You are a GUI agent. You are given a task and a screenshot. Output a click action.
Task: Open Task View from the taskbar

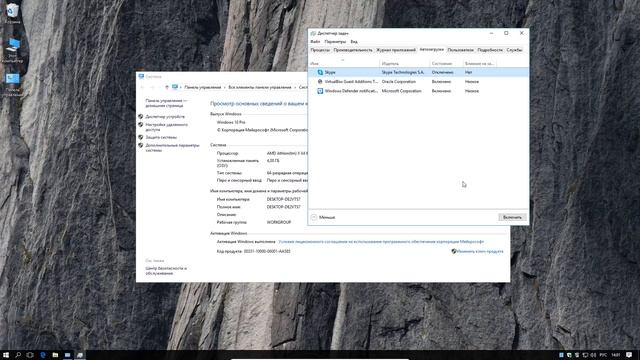point(30,355)
